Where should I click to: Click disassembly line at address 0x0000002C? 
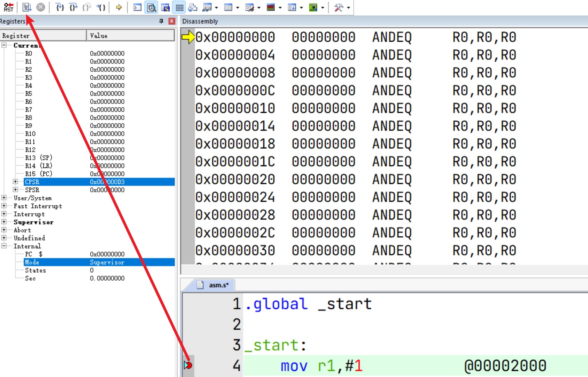point(356,233)
